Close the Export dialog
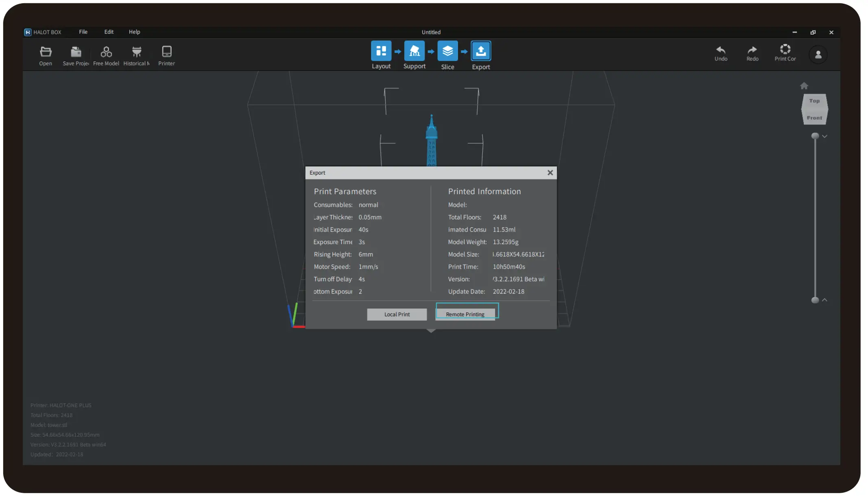This screenshot has height=496, width=868. coord(550,173)
